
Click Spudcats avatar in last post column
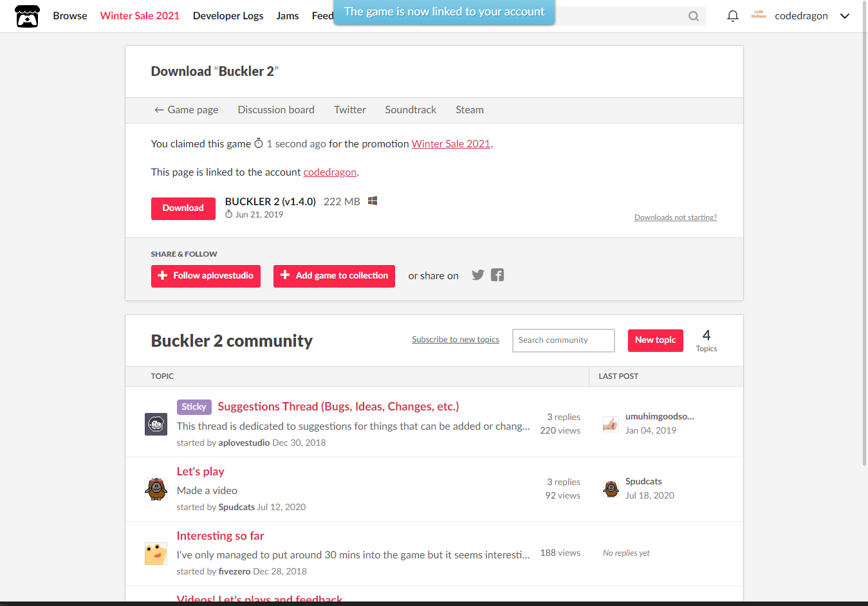click(x=611, y=488)
